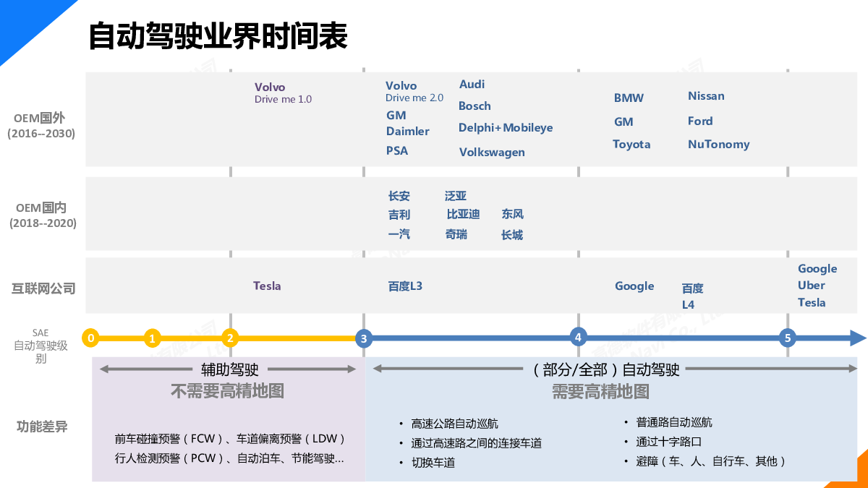Click the Daimler entry
Image resolution: width=868 pixels, height=488 pixels.
(408, 131)
